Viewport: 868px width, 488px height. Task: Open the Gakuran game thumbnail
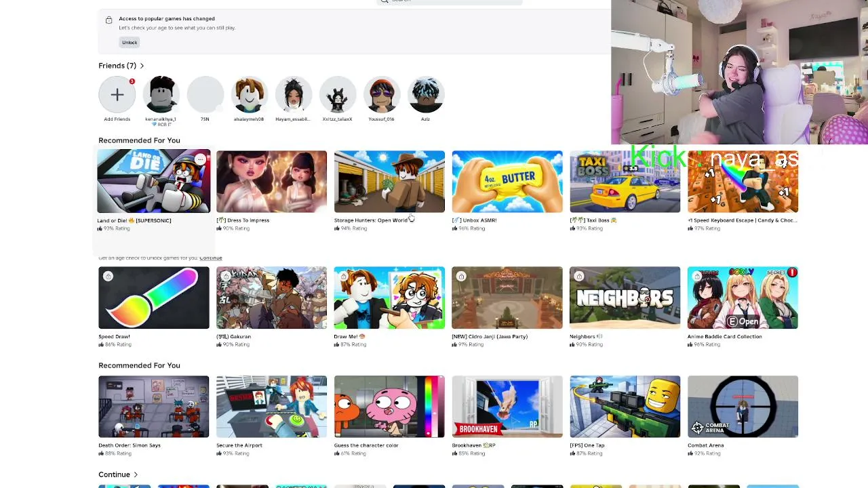[x=271, y=298]
